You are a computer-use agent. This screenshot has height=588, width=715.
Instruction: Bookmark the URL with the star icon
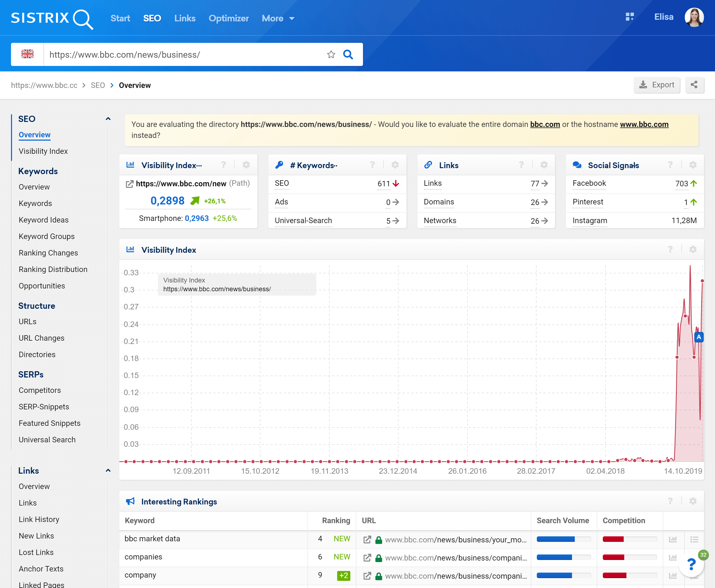pos(331,54)
